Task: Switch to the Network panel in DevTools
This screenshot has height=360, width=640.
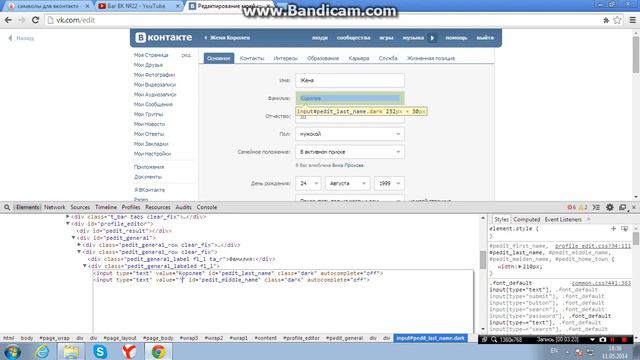Action: coord(55,207)
